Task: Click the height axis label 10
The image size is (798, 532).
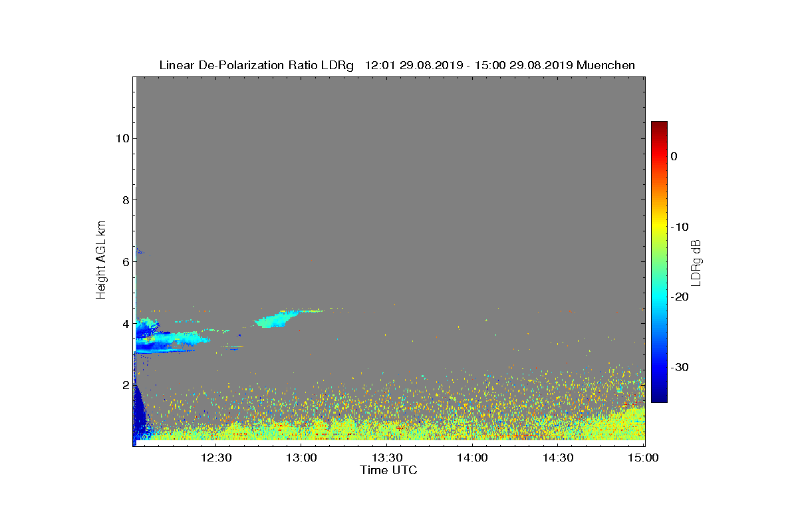Action: pos(122,138)
